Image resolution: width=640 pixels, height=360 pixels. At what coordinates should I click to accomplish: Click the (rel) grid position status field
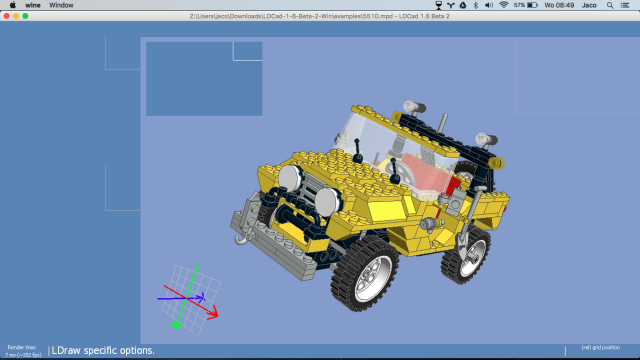tap(600, 348)
